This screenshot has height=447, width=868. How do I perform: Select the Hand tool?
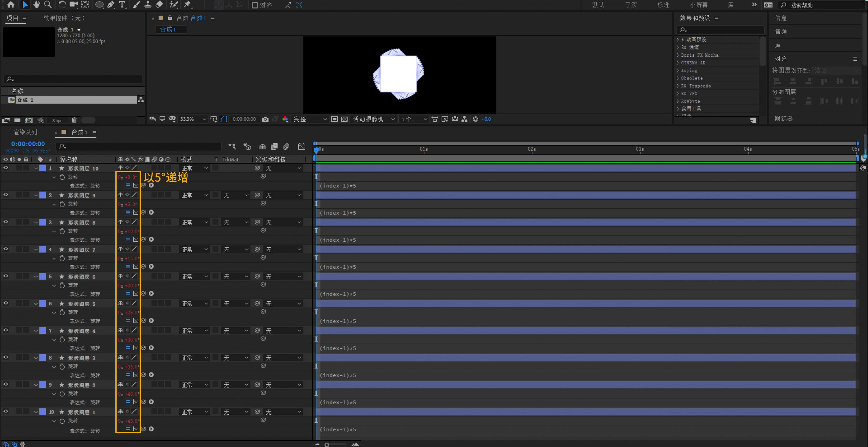click(36, 4)
